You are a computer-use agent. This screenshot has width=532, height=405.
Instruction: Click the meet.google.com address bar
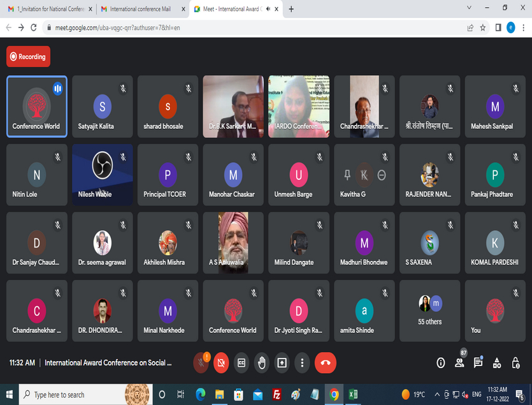click(254, 27)
